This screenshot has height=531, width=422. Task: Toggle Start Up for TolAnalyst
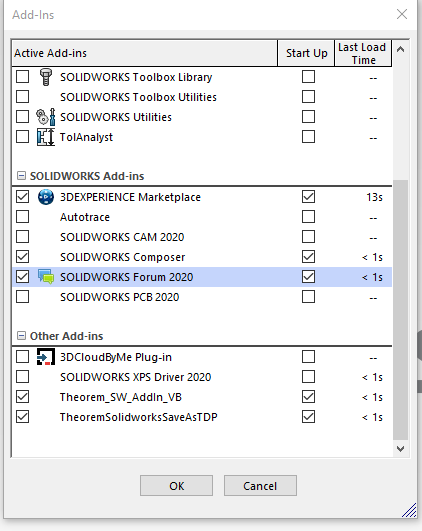pos(308,137)
